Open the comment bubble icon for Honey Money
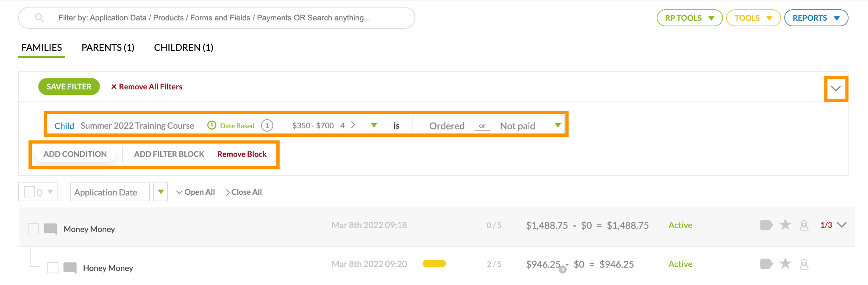 pyautogui.click(x=70, y=268)
